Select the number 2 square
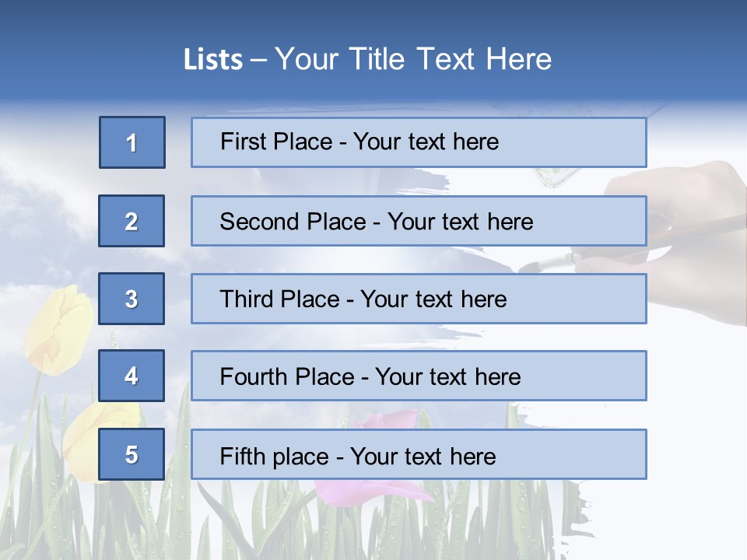 pyautogui.click(x=132, y=221)
